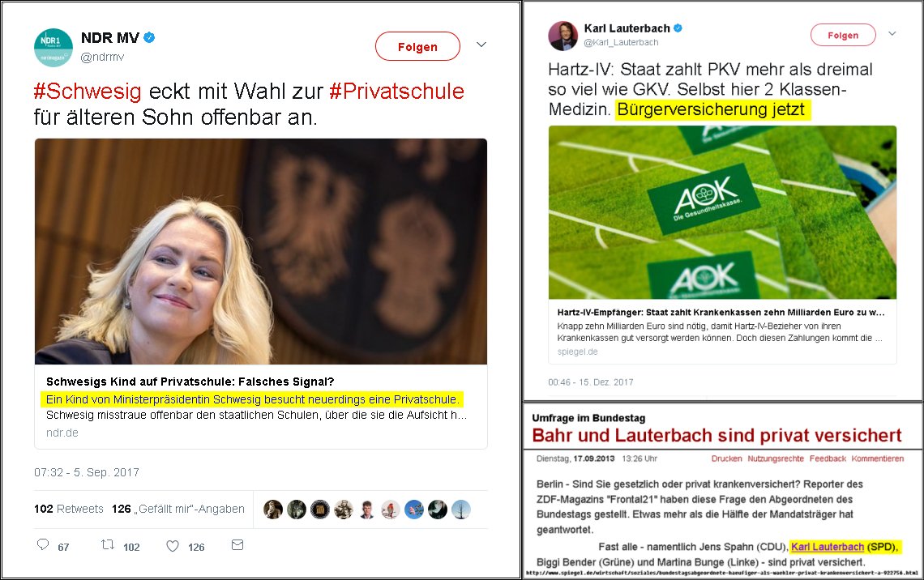Open Karl Lauterbach profile picture
The width and height of the screenshot is (924, 580).
coord(563,36)
